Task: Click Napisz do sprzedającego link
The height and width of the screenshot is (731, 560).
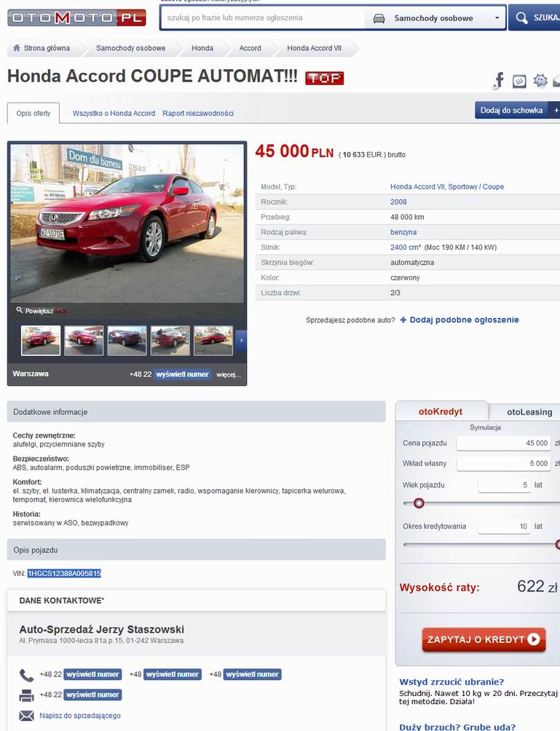Action: (x=79, y=716)
